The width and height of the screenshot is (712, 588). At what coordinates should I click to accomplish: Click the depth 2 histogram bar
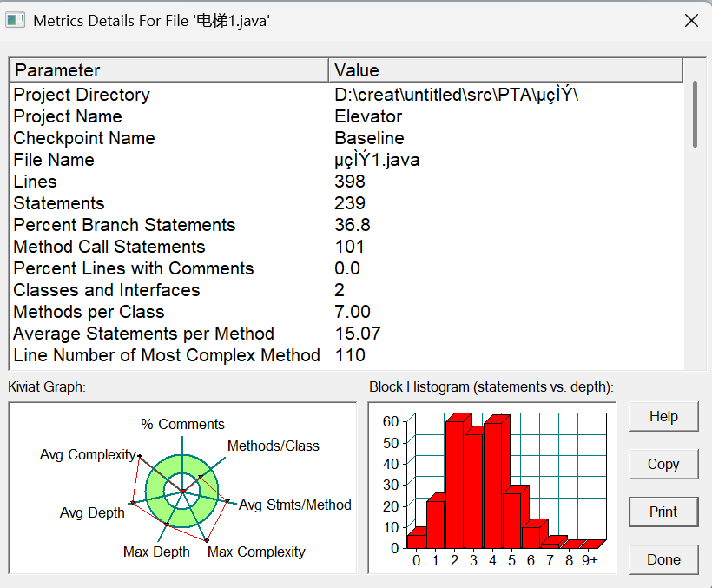click(455, 485)
